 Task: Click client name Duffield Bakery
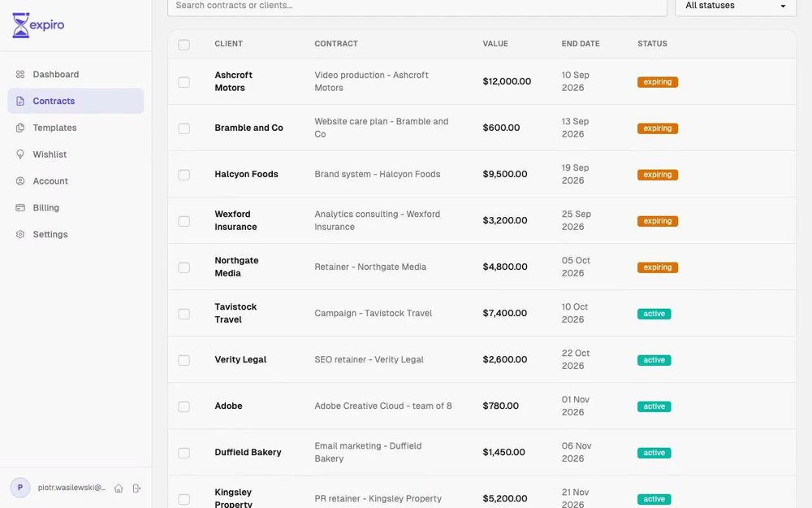pos(248,452)
